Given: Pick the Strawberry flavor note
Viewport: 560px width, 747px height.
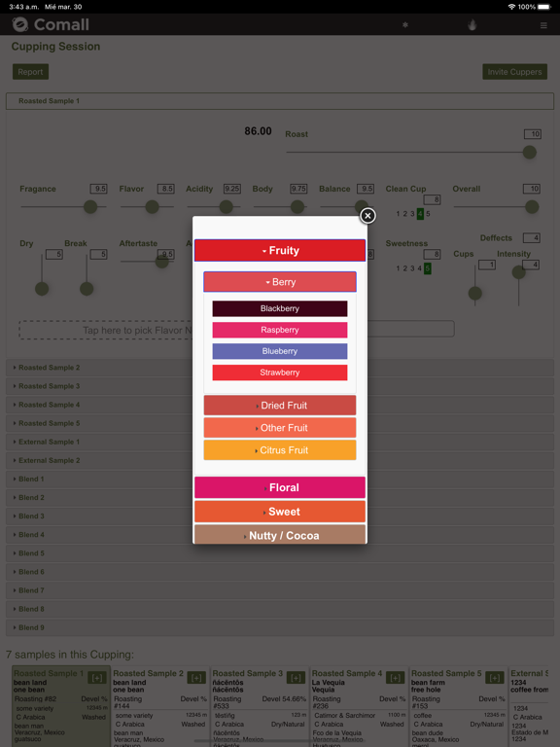Looking at the screenshot, I should click(x=280, y=373).
